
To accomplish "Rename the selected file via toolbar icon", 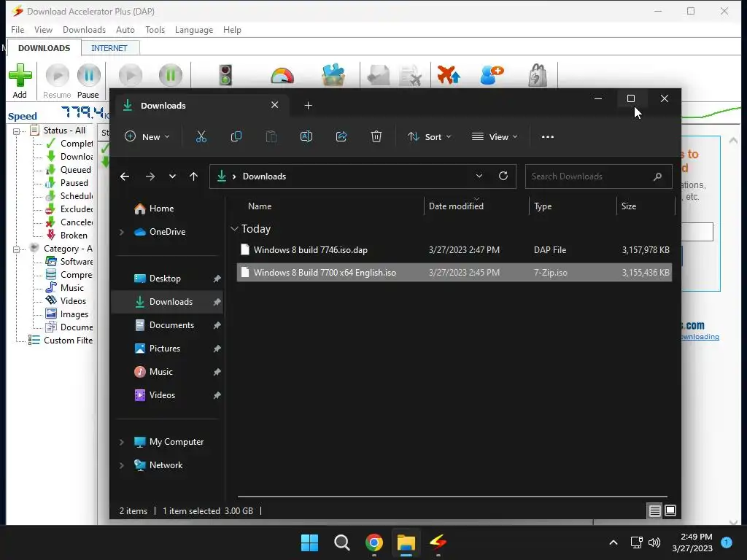I will (x=306, y=136).
